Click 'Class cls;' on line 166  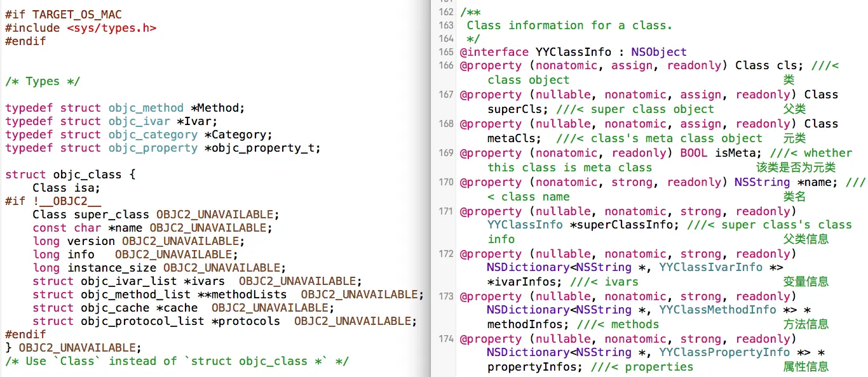pos(770,65)
